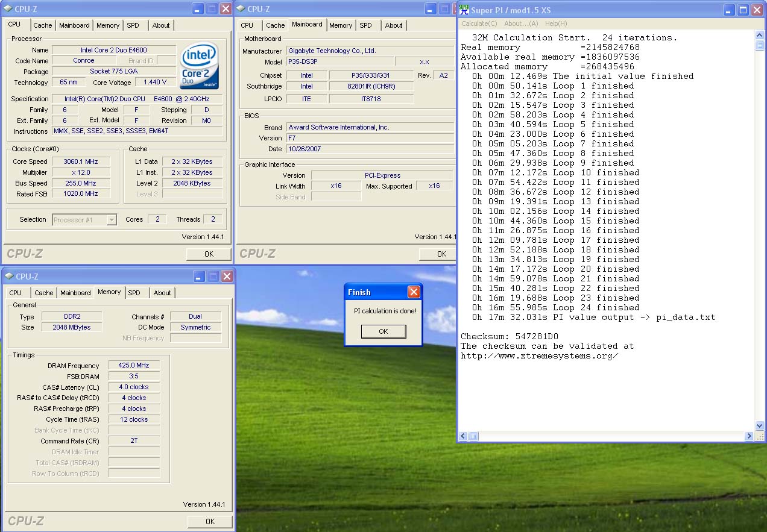
Task: Click the CPU-Z icon in the Memory window title
Action: pos(8,277)
